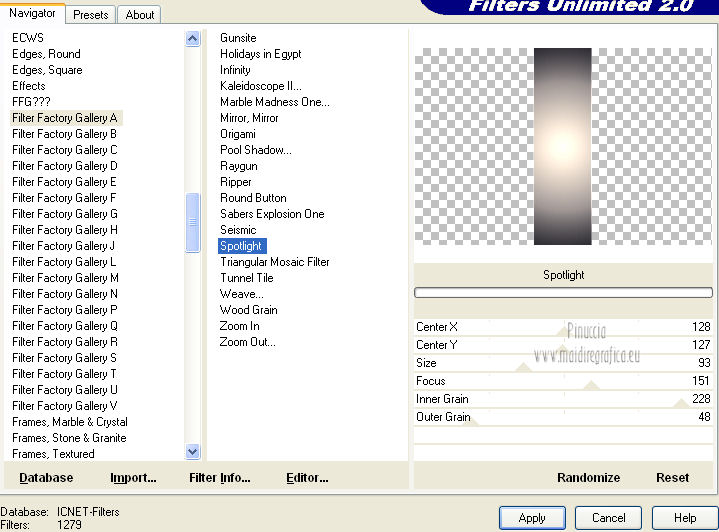Select the Round Button filter
719x532 pixels.
click(x=253, y=198)
